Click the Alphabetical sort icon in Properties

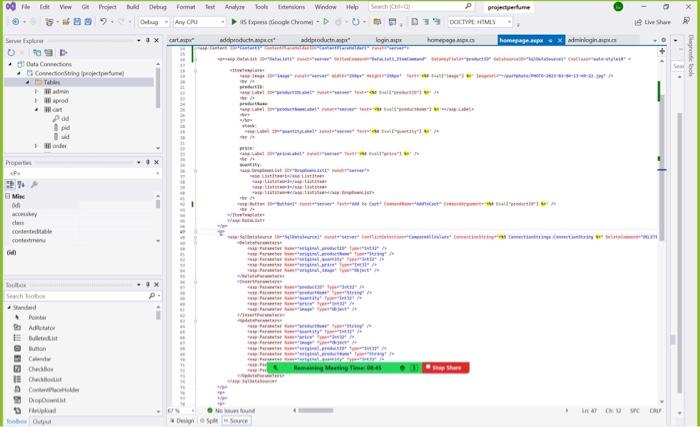tap(21, 184)
